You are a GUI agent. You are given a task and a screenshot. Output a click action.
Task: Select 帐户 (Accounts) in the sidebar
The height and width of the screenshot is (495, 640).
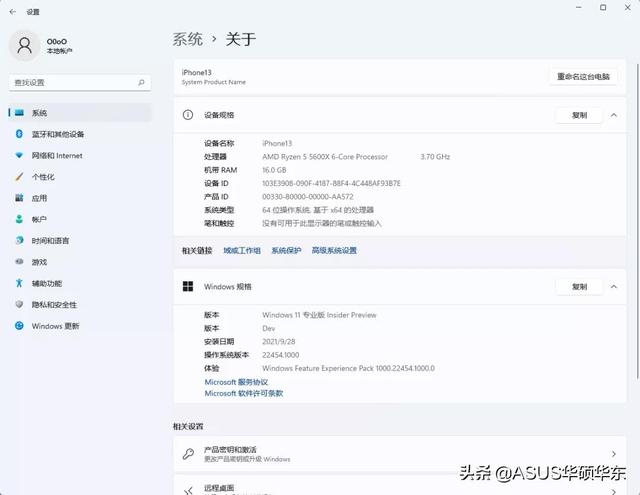coord(80,219)
